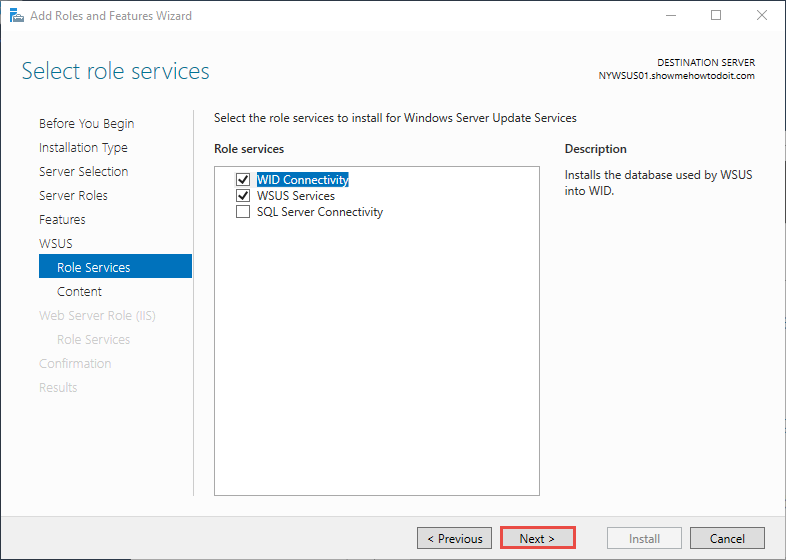Close the Add Roles and Features Wizard
The image size is (786, 560).
762,16
